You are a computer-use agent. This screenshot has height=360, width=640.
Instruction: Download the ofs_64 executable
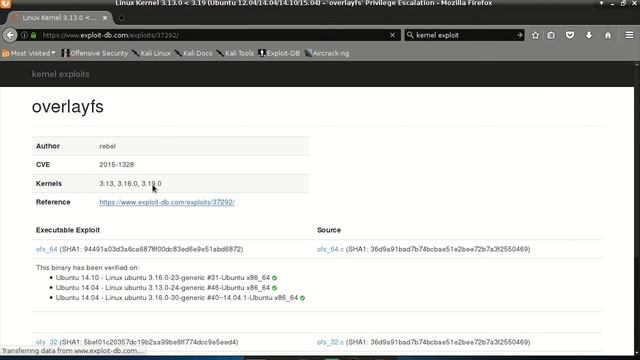pyautogui.click(x=47, y=249)
